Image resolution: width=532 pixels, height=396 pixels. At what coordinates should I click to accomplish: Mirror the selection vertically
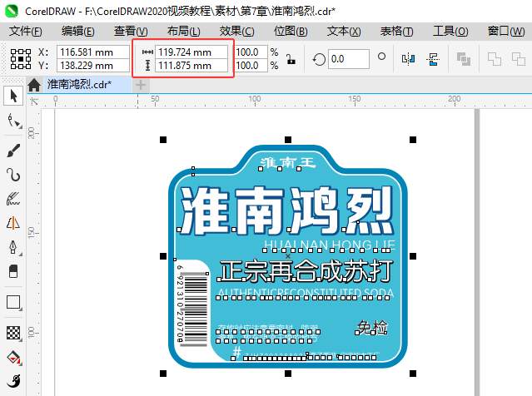click(x=433, y=59)
